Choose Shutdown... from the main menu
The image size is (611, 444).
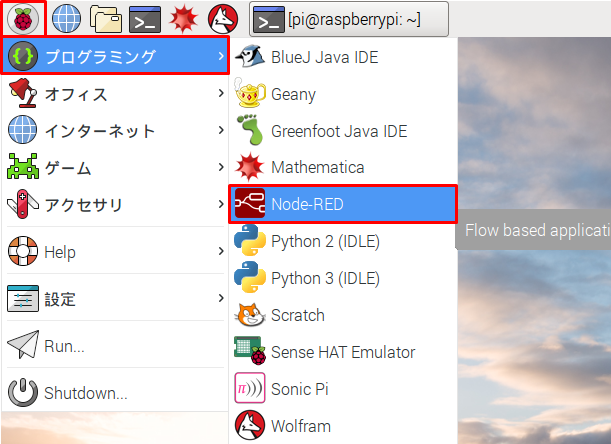click(86, 393)
